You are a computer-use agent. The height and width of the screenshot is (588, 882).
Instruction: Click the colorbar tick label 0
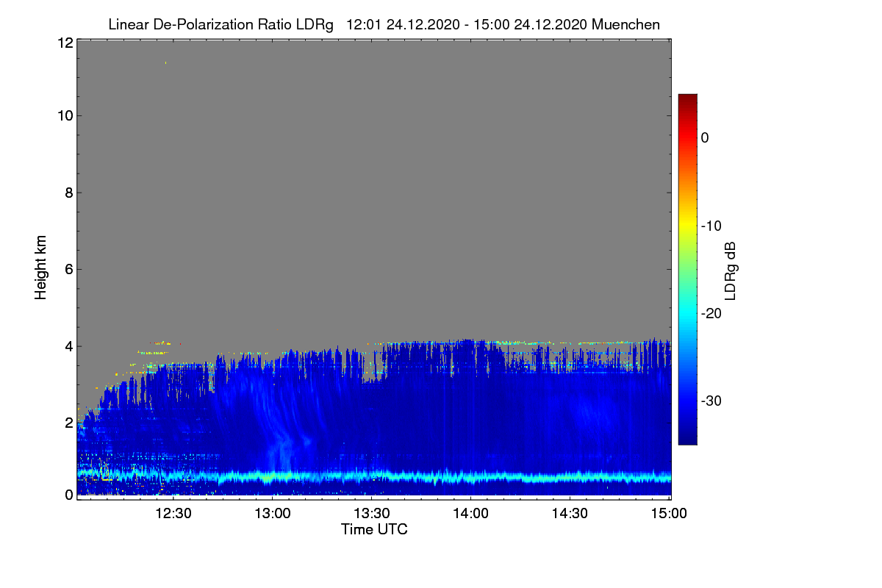[705, 137]
